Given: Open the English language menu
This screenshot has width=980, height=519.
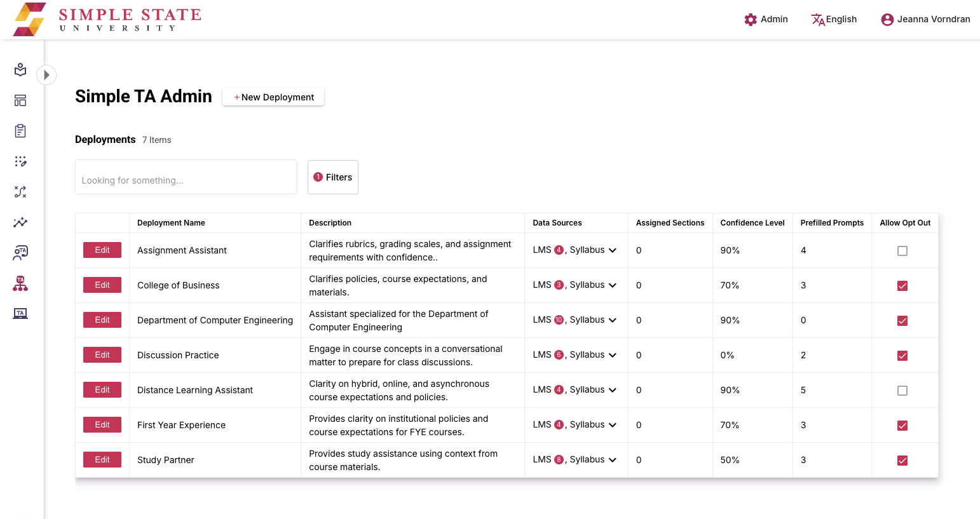Looking at the screenshot, I should [834, 19].
